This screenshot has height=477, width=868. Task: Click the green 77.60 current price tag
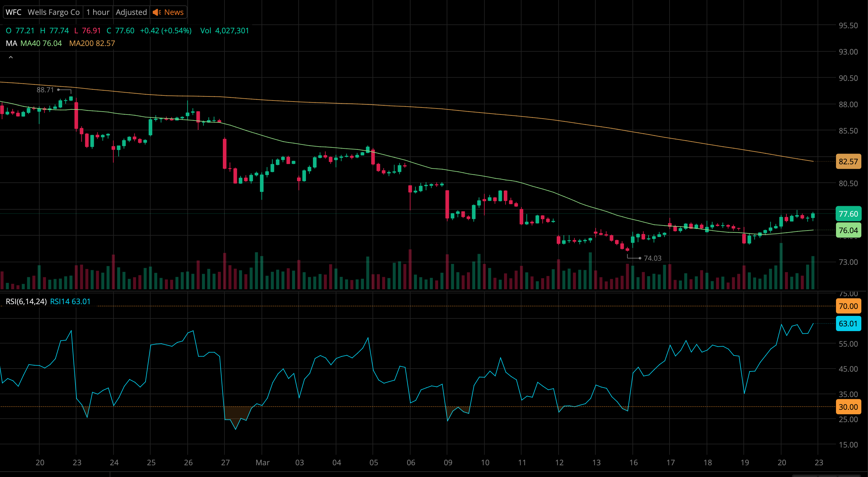pyautogui.click(x=848, y=214)
